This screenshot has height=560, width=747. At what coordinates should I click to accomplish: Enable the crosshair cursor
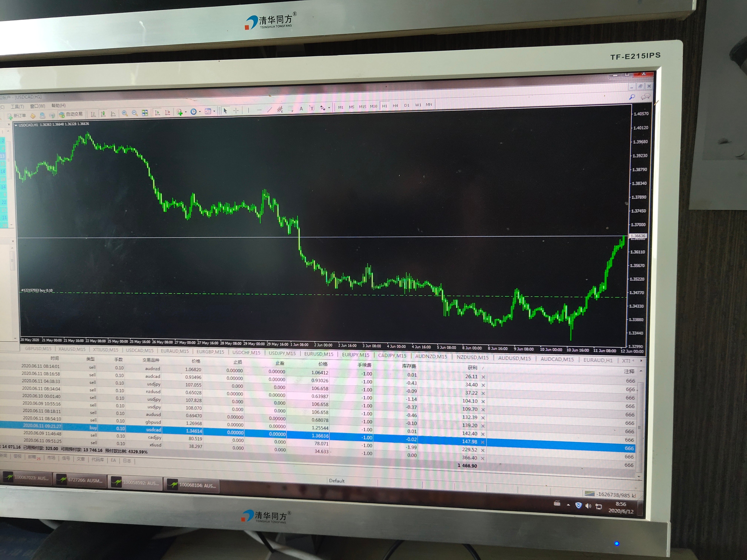tap(236, 111)
